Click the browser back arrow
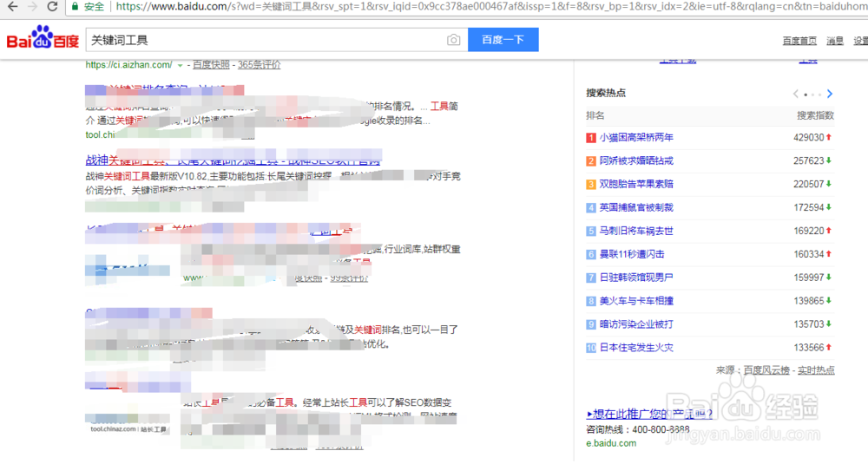 click(x=12, y=7)
